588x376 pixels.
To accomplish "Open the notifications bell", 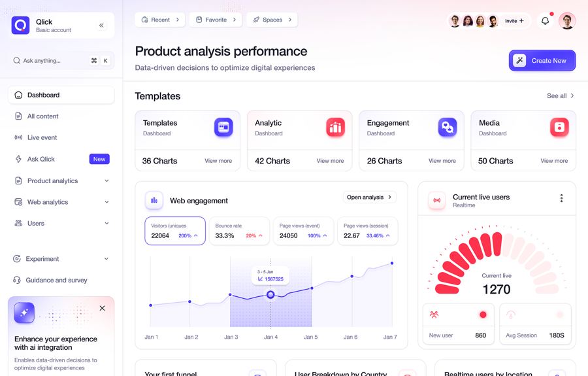I will (546, 21).
